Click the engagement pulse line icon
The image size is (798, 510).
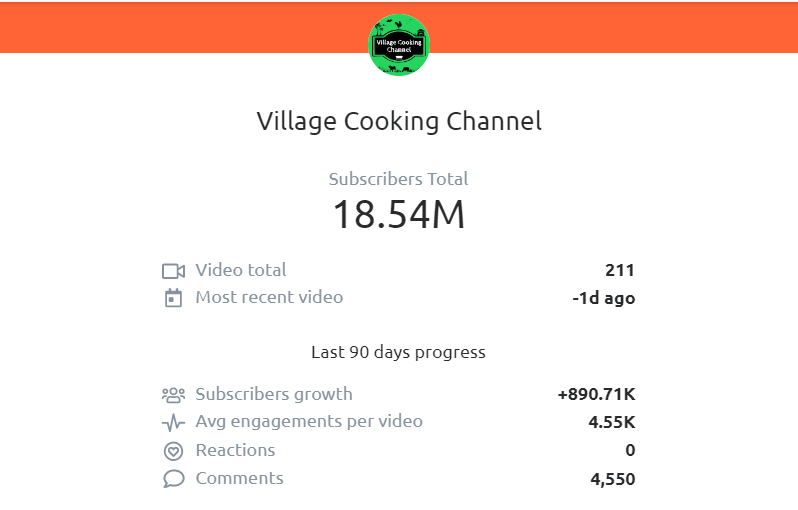tap(173, 422)
